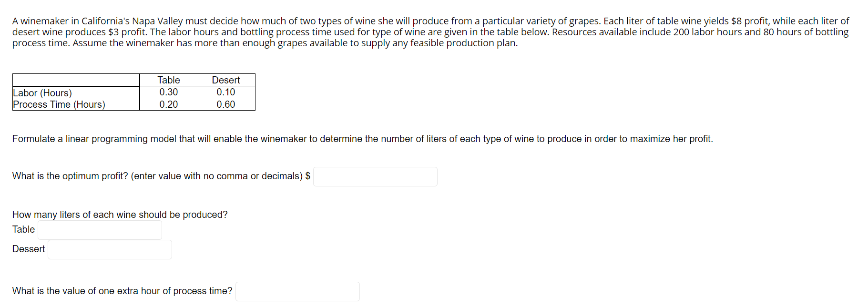Select the 0.30 labor value cell
Viewport: 868px width, 308px height.
(x=169, y=92)
